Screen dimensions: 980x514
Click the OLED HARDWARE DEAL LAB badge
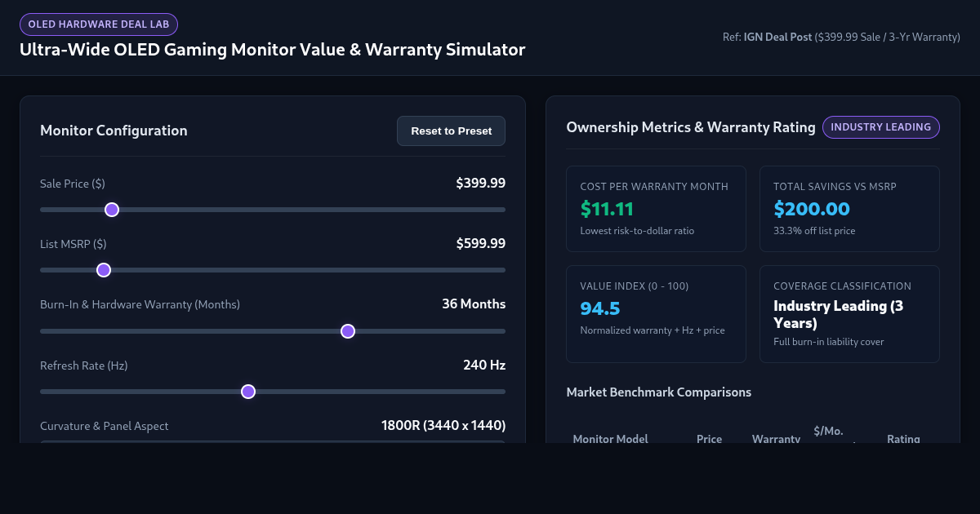coord(99,24)
